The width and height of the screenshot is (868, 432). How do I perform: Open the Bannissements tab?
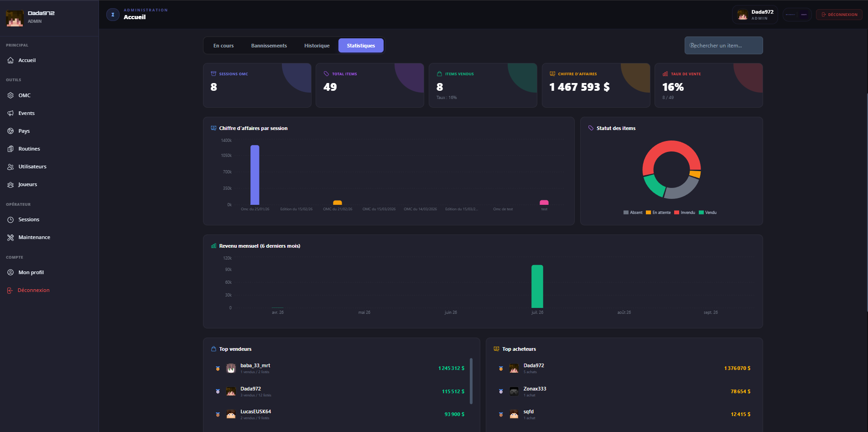point(269,46)
